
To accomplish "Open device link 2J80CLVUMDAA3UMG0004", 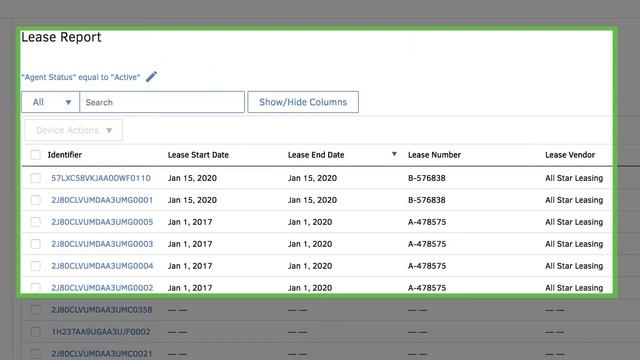I will 102,266.
